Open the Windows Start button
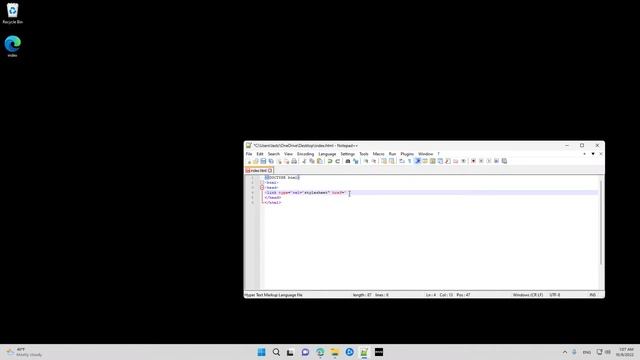 point(262,352)
